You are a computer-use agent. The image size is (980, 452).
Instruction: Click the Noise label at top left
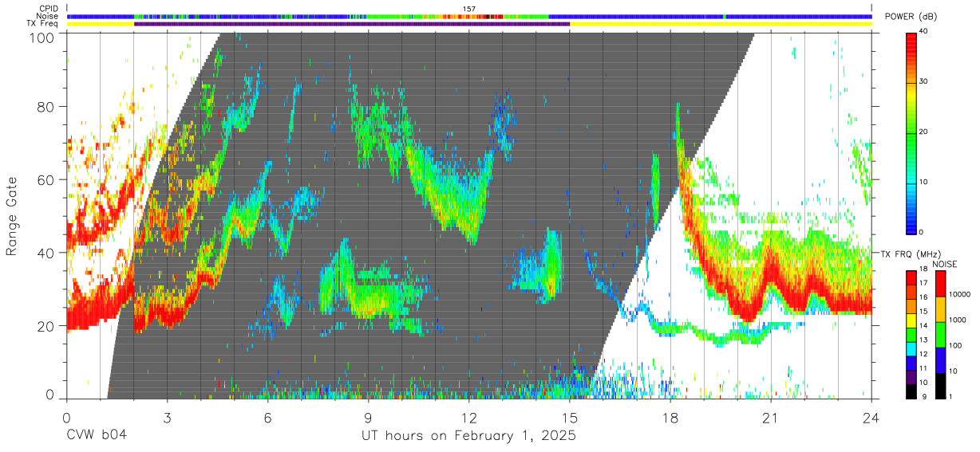pyautogui.click(x=49, y=16)
